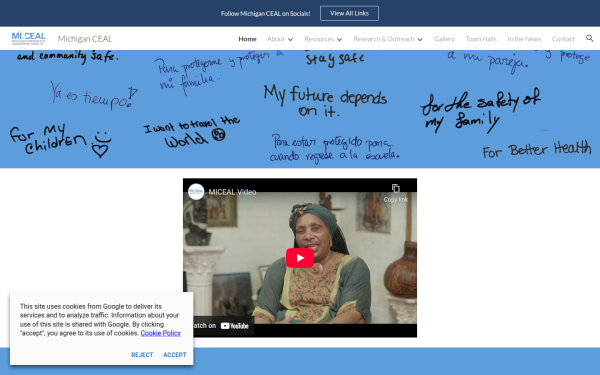600x375 pixels.
Task: Click the MICEAL Video title text
Action: point(232,192)
